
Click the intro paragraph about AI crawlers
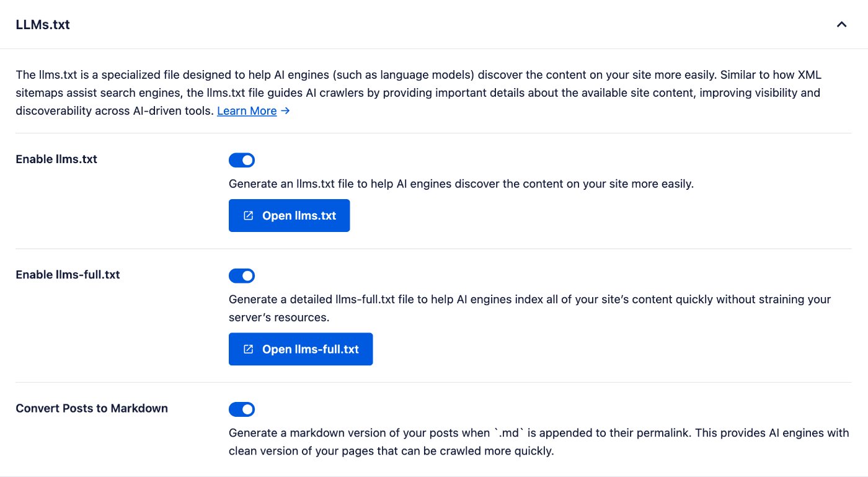pos(418,93)
